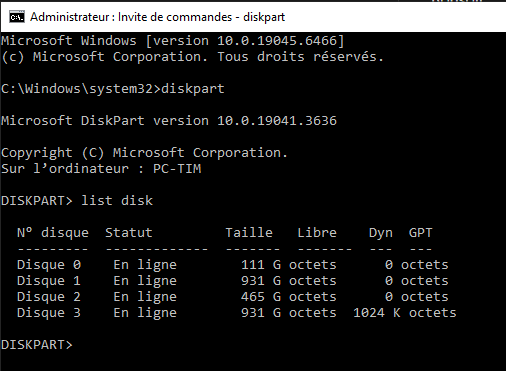
Task: Click the '931 G octets' size of Disque 3
Action: (x=289, y=313)
